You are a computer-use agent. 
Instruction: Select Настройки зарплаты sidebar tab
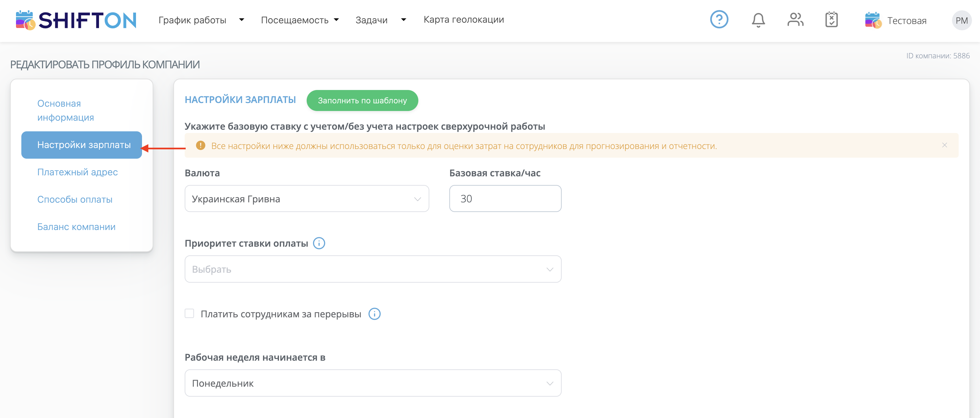coord(81,145)
